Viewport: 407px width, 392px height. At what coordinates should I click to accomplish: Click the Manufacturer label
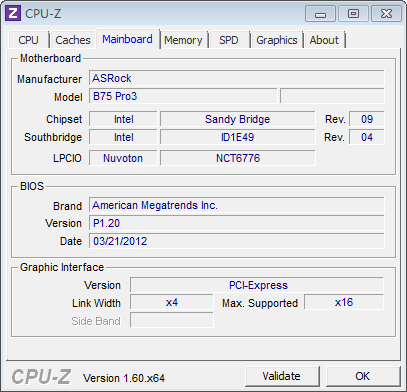pyautogui.click(x=49, y=79)
